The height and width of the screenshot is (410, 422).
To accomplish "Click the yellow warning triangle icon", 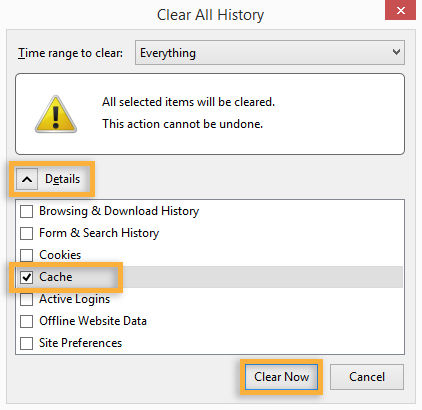I will coord(56,114).
